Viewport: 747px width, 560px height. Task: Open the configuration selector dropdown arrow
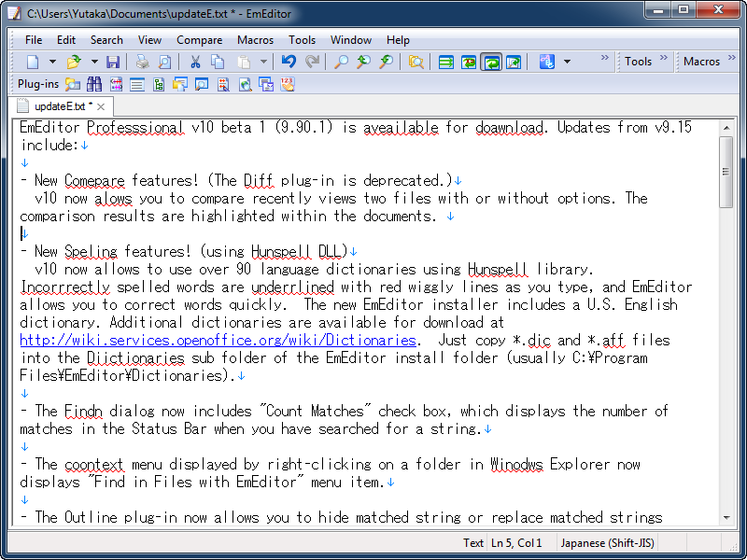click(567, 62)
